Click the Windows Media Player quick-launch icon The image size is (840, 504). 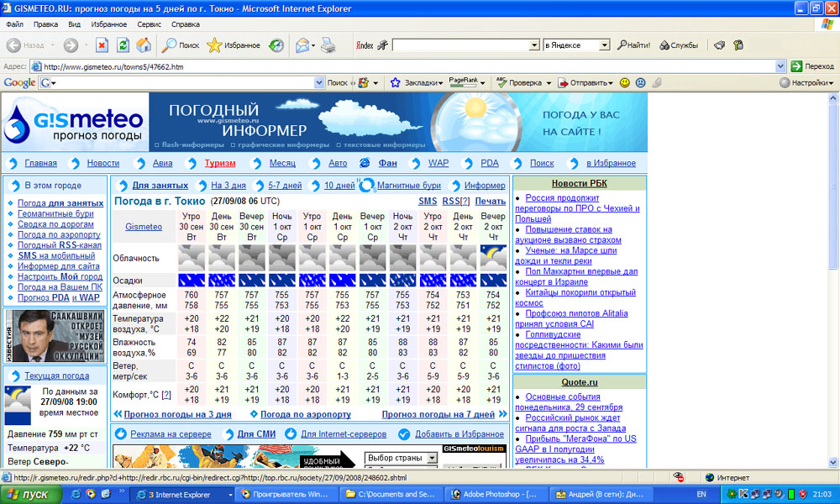click(x=91, y=494)
